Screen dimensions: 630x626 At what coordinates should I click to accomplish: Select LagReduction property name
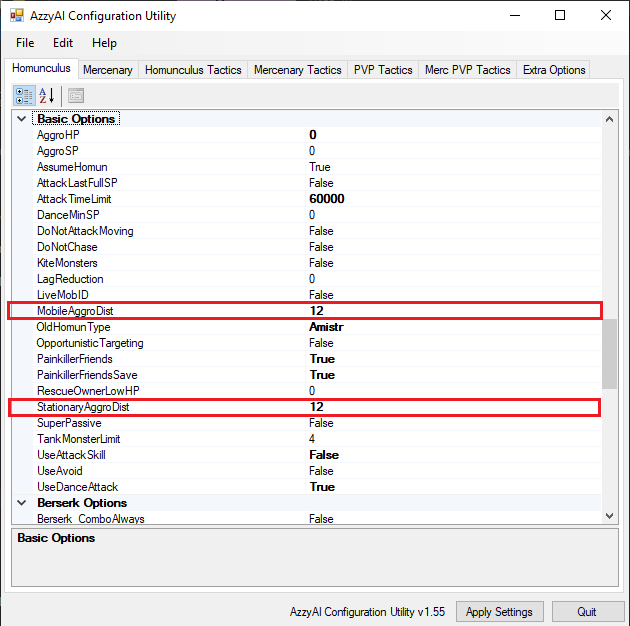(70, 279)
